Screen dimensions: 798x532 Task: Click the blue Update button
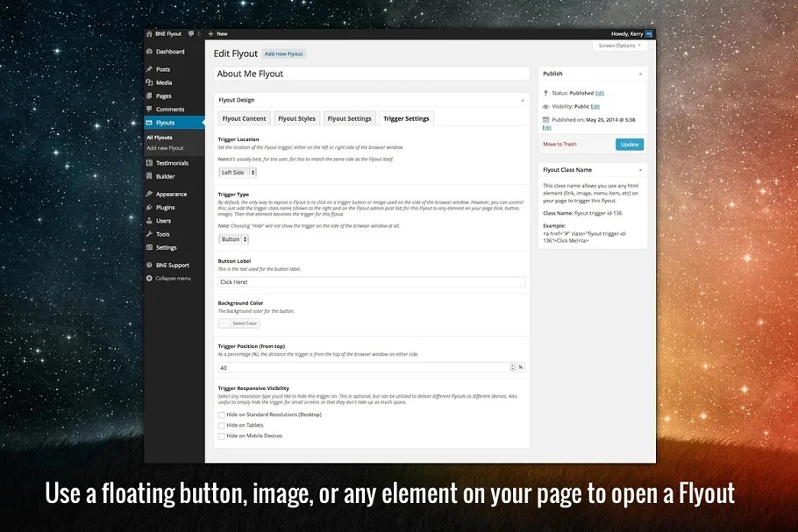629,145
